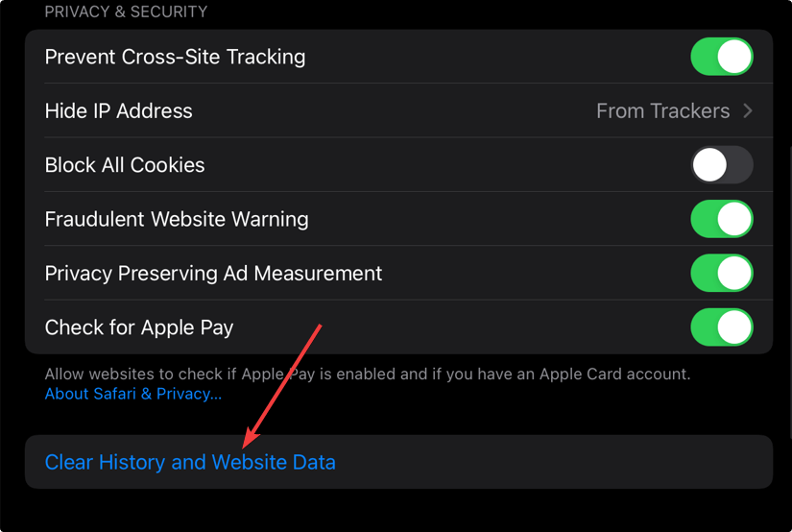This screenshot has width=792, height=532.
Task: Open the Hide IP Address row label
Action: pyautogui.click(x=118, y=110)
